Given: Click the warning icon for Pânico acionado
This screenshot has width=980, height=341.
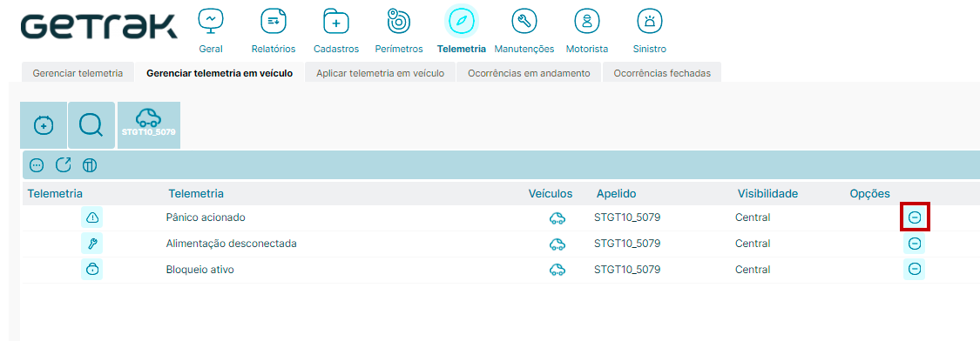Looking at the screenshot, I should [91, 217].
